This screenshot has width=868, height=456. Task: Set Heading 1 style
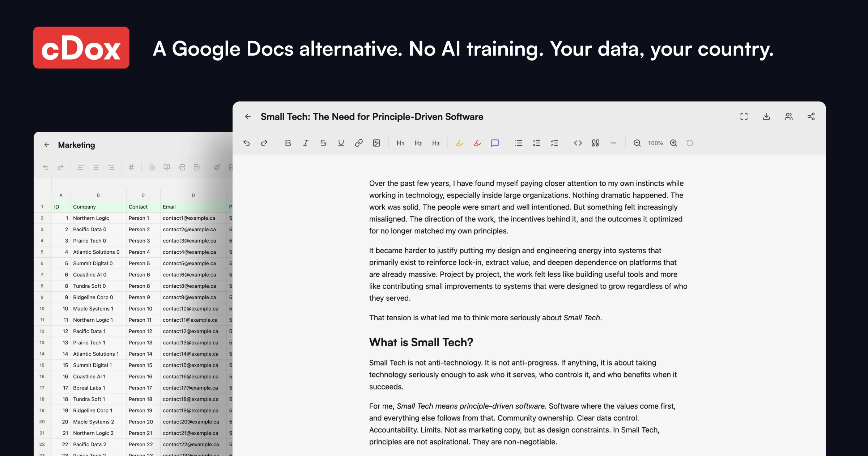click(400, 143)
